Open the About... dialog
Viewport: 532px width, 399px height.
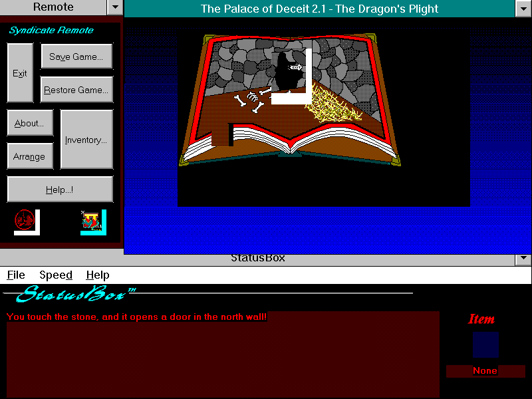pos(30,123)
